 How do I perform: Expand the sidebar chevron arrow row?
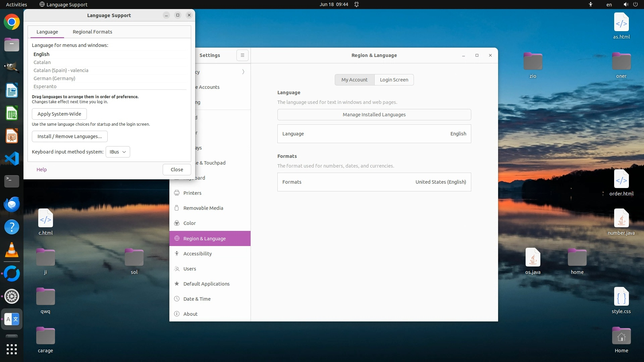coord(243,72)
